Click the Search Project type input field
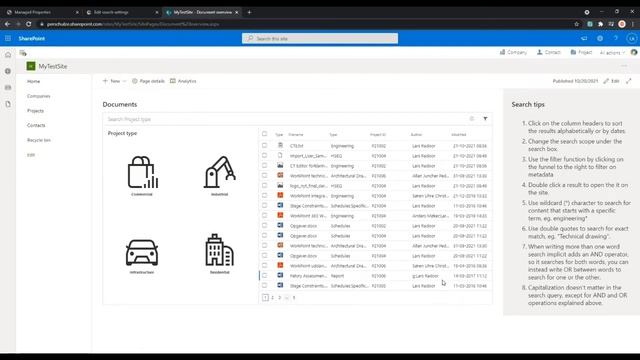640x360 pixels. click(x=286, y=119)
